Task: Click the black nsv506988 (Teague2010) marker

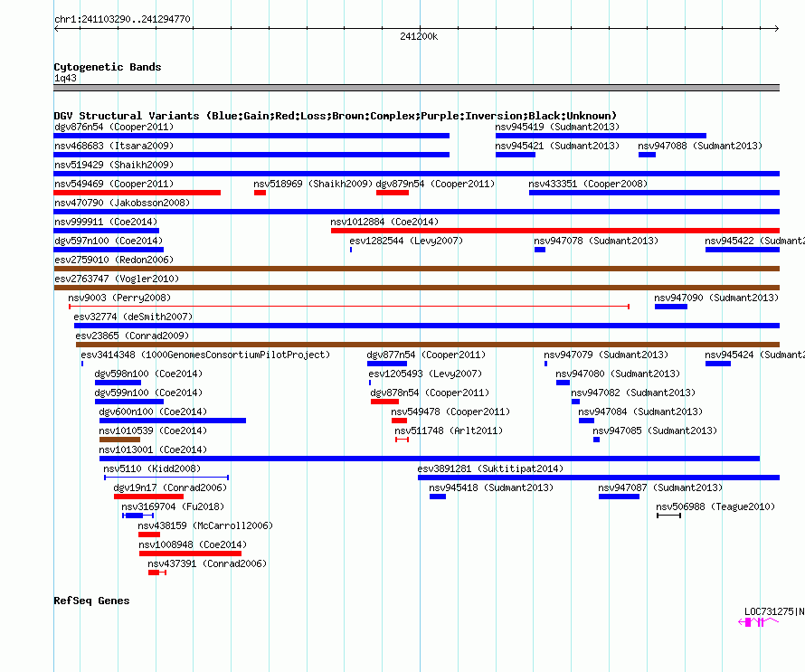Action: point(669,516)
